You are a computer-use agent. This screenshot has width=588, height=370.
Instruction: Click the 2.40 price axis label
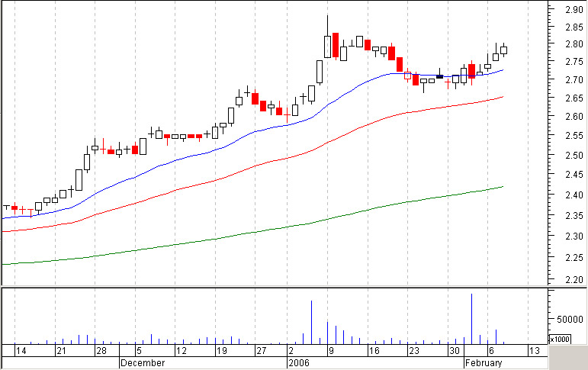pos(574,195)
